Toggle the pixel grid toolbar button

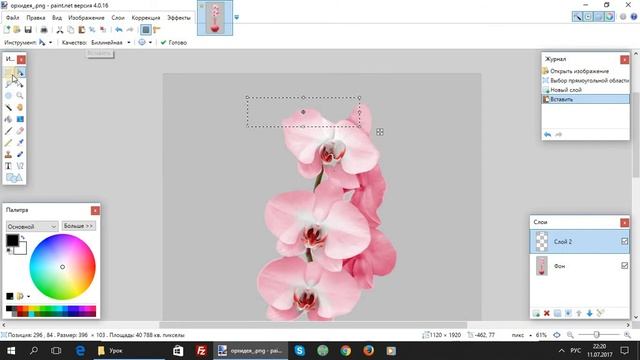tap(146, 30)
